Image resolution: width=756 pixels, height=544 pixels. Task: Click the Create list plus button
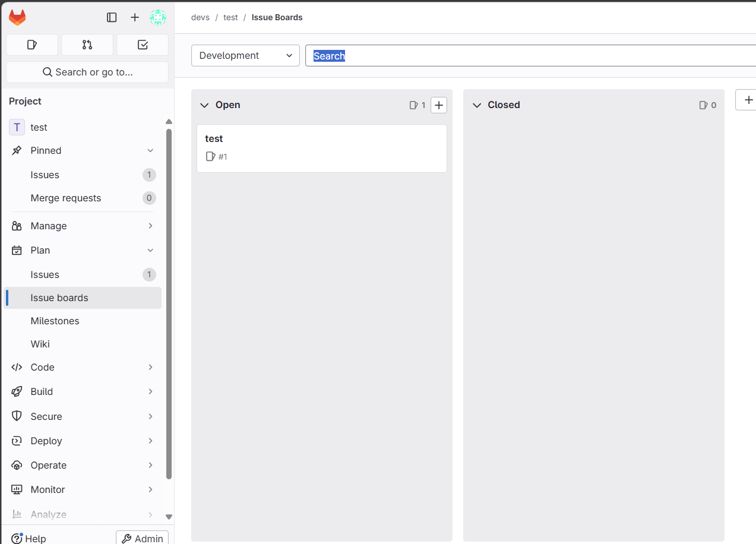747,100
